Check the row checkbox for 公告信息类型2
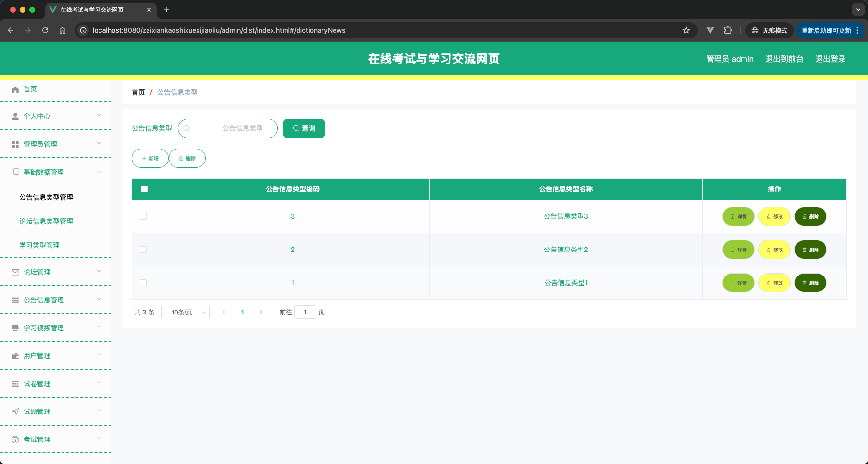Screen dimensions: 868x464 click(143, 250)
